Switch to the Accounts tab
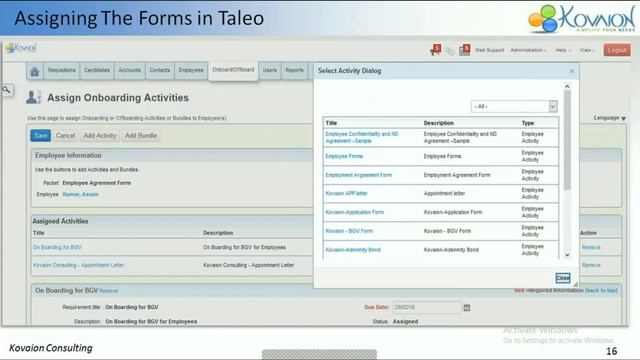Viewport: 640px width, 360px height. pyautogui.click(x=130, y=71)
